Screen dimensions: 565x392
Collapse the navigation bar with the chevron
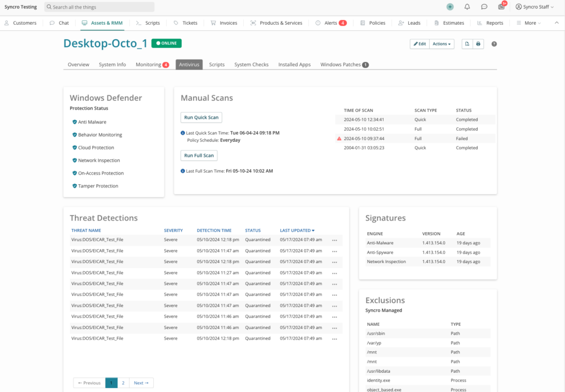pos(556,23)
